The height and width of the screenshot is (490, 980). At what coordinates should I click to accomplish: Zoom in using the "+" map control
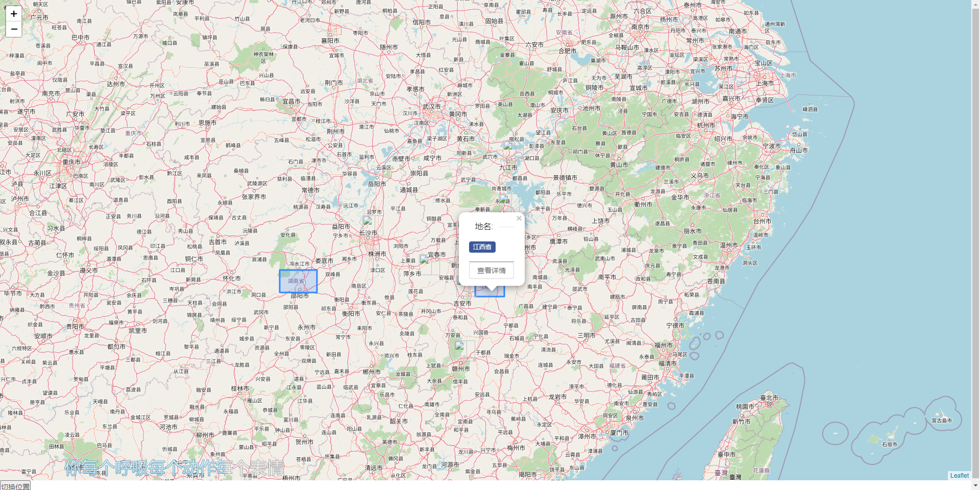[13, 14]
